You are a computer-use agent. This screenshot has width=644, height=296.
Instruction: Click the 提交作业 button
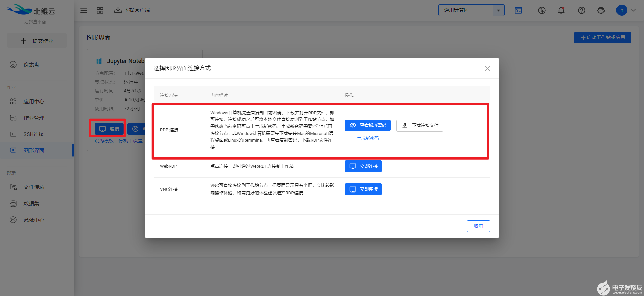click(37, 41)
